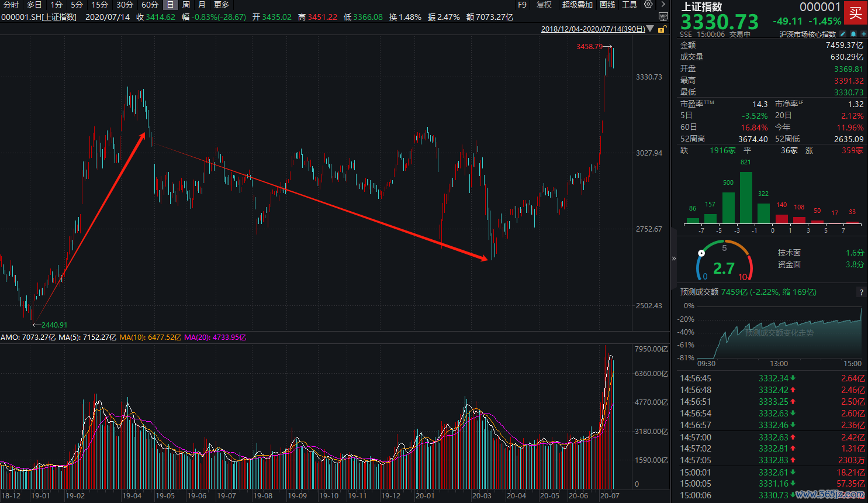The height and width of the screenshot is (503, 868).
Task: Click the 资金面 score row
Action: 821,264
